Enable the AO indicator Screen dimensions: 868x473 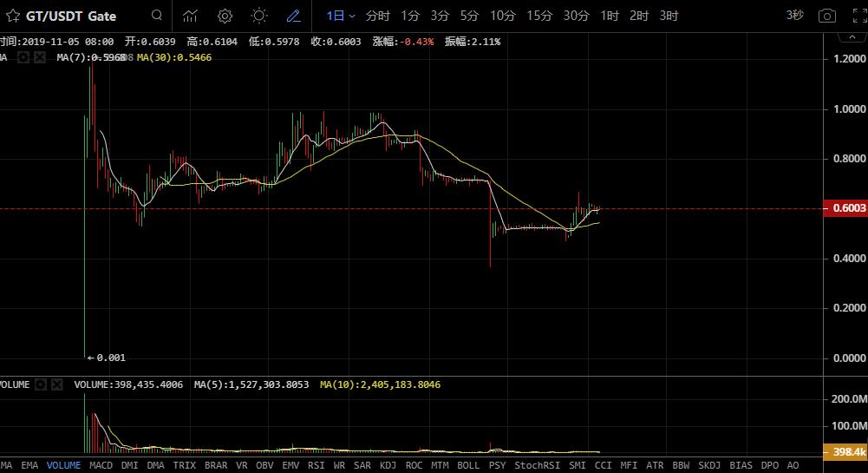[x=793, y=465]
